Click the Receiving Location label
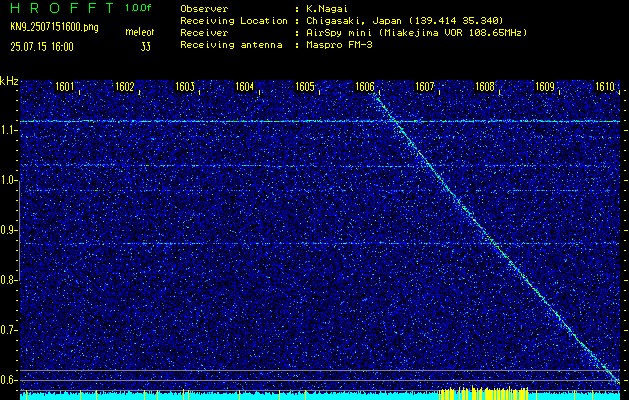 (234, 21)
